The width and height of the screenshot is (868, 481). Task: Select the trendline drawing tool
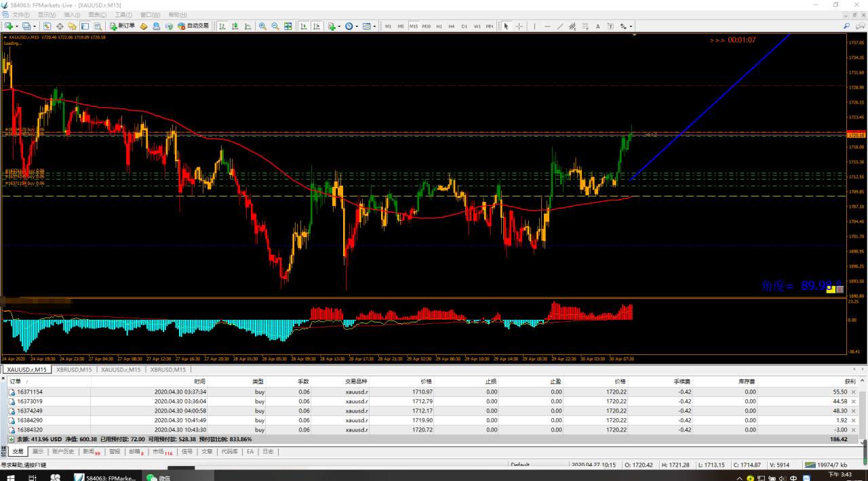click(559, 26)
